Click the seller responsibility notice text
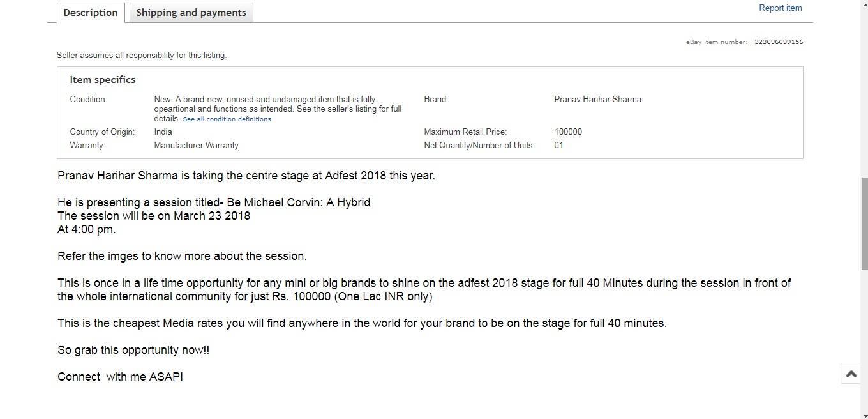Viewport: 868px width, 419px height. point(142,56)
